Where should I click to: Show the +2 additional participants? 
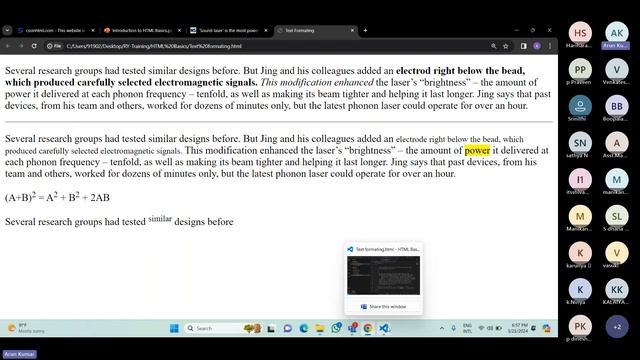pyautogui.click(x=617, y=327)
